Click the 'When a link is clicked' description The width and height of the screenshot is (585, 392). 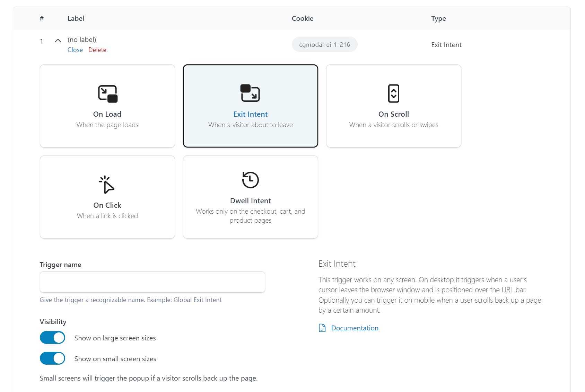click(x=107, y=216)
